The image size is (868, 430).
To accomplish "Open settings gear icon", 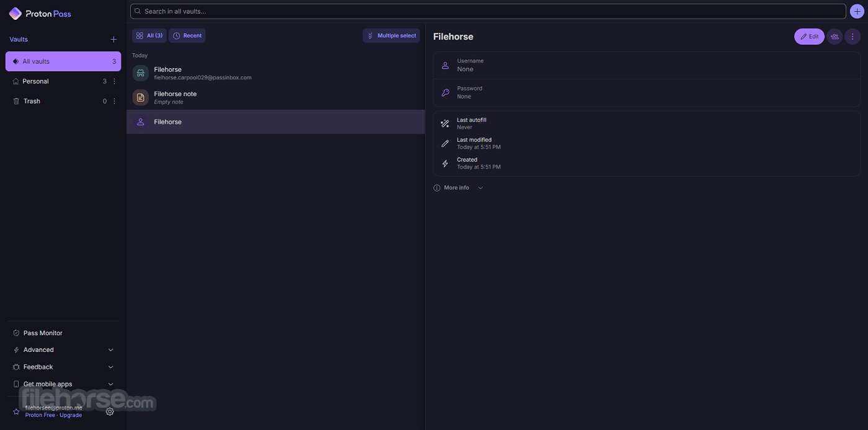I will tap(110, 411).
